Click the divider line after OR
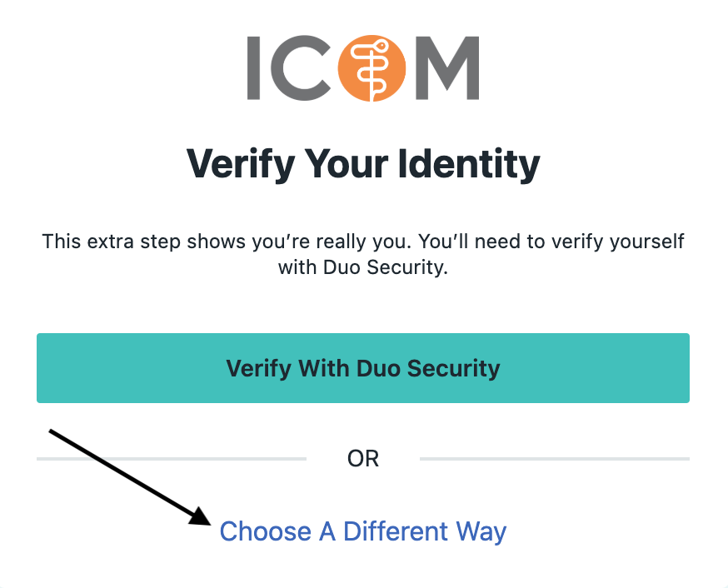This screenshot has width=728, height=588. coord(555,459)
